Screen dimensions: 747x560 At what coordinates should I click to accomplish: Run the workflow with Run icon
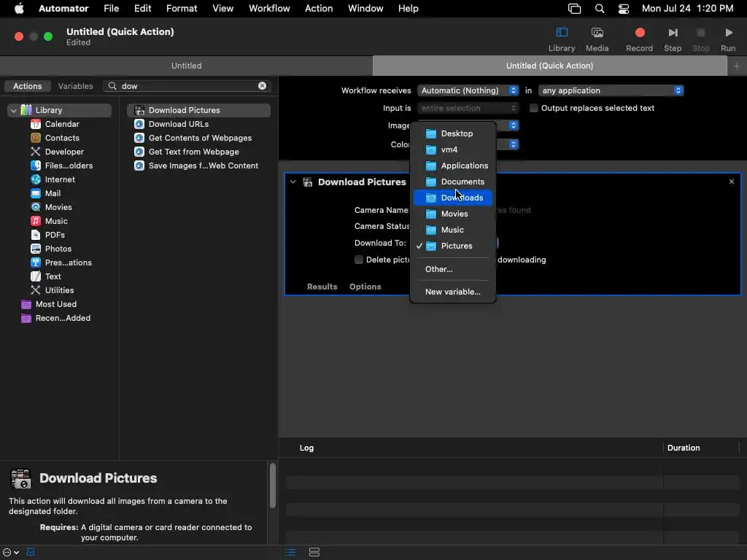tap(729, 32)
